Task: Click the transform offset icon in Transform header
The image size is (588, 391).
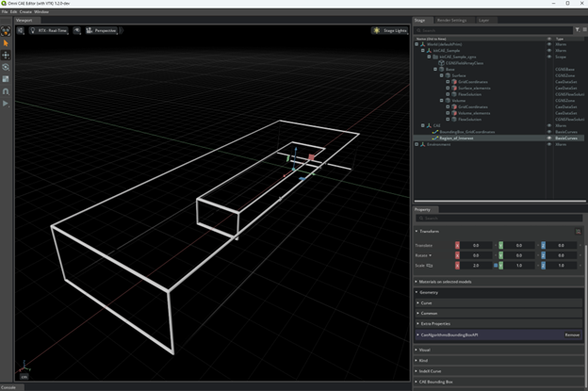Action: tap(579, 231)
